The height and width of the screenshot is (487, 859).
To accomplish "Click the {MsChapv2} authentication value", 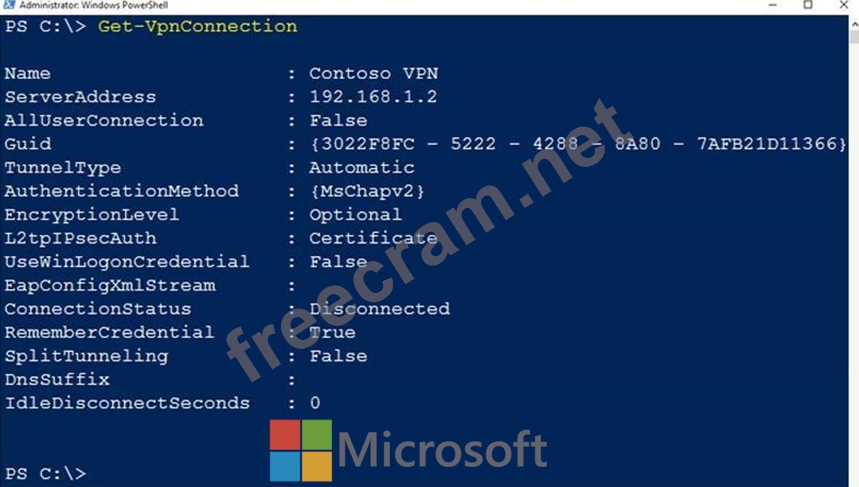I will [x=367, y=191].
